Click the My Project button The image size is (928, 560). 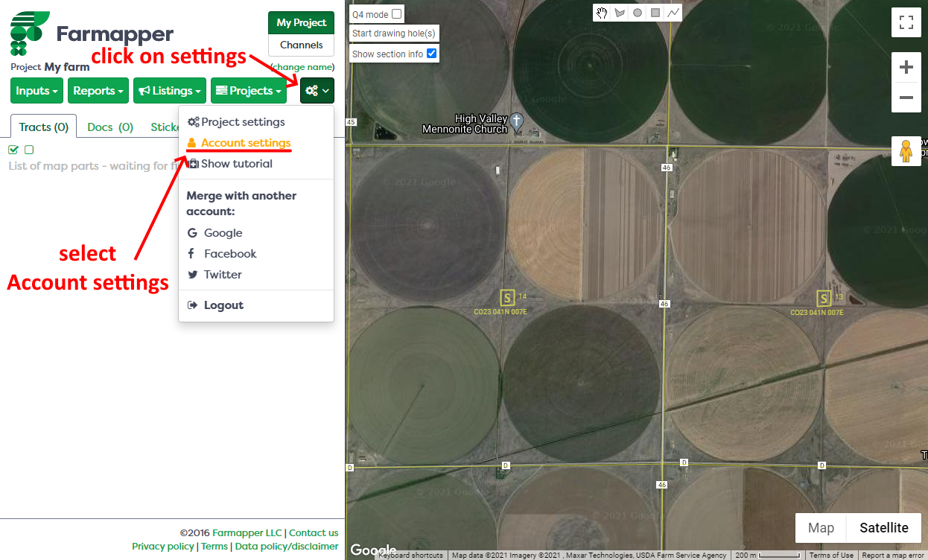[x=302, y=23]
